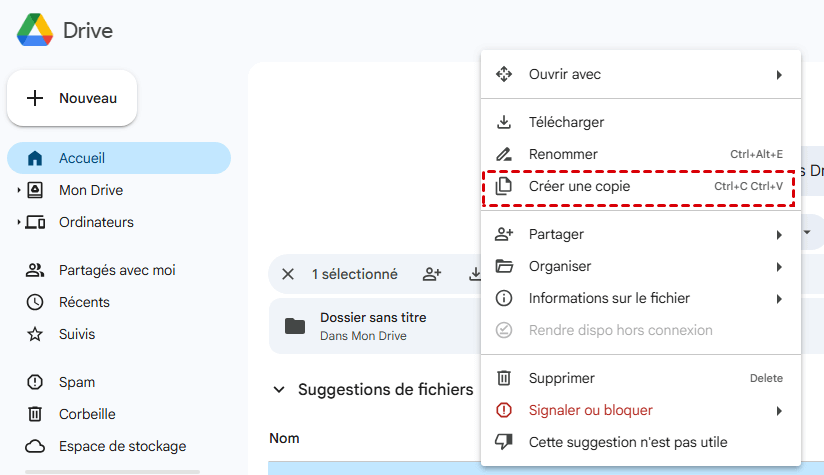Open the Spam section icon
The width and height of the screenshot is (824, 475).
[x=35, y=382]
